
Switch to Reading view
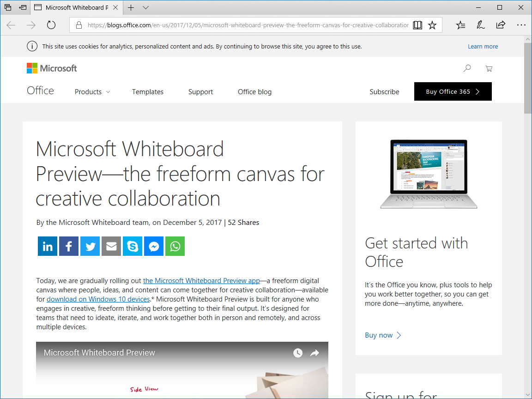coord(417,25)
